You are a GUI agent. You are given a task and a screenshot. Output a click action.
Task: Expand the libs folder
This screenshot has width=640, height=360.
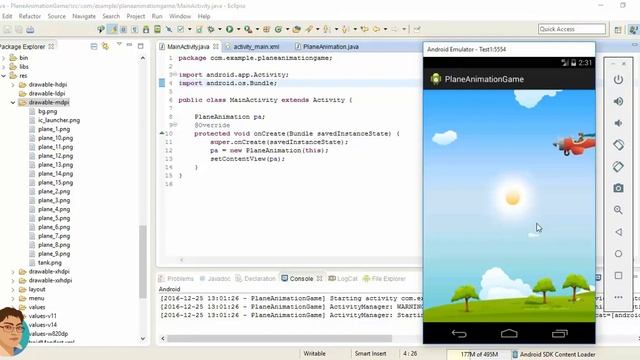pyautogui.click(x=4, y=67)
